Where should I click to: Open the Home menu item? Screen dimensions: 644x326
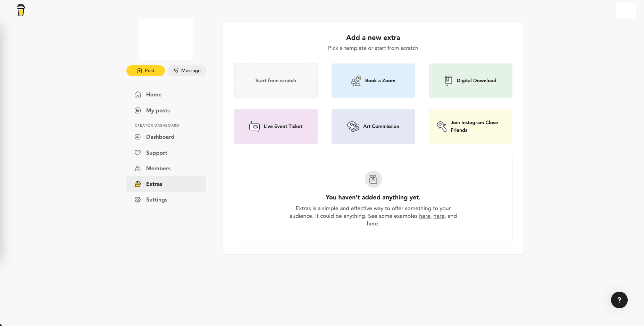[166, 94]
